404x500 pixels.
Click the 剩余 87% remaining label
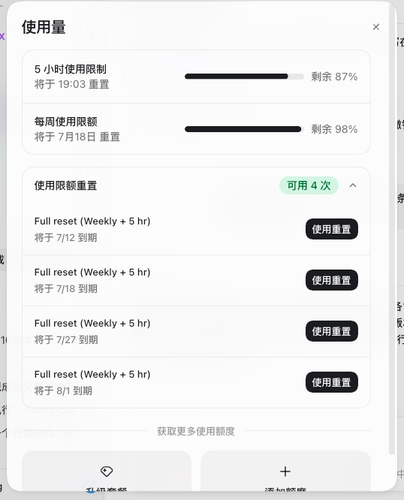coord(334,77)
